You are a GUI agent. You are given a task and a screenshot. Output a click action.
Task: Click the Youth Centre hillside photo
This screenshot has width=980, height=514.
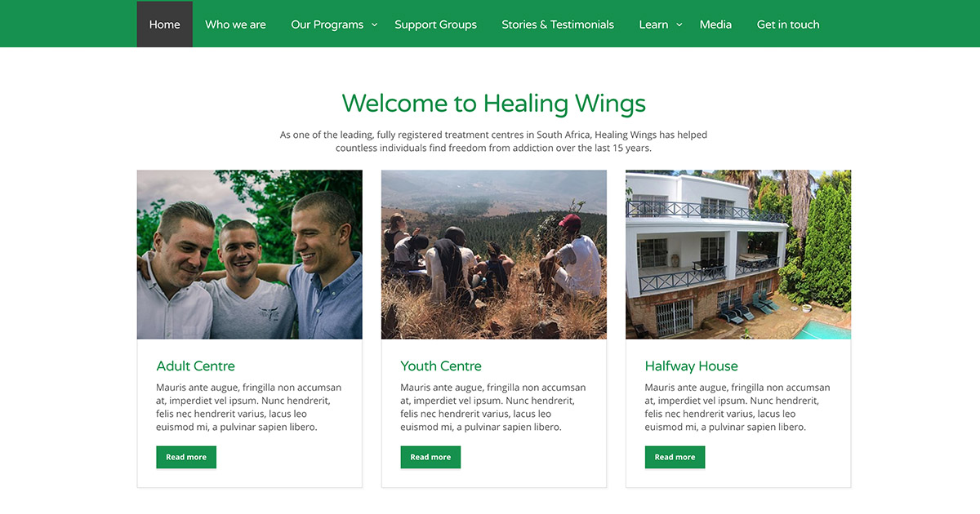point(493,254)
